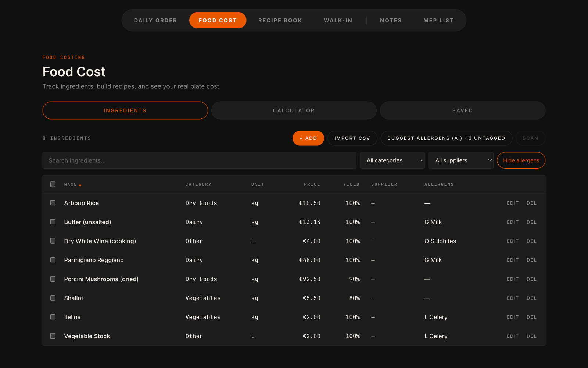
Task: Check the Shallot row checkbox
Action: pos(53,298)
